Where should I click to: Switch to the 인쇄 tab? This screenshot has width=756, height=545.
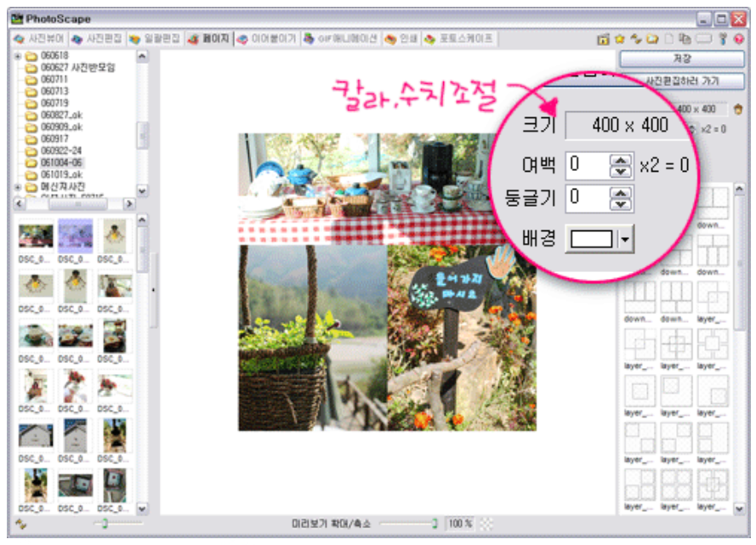tap(401, 38)
